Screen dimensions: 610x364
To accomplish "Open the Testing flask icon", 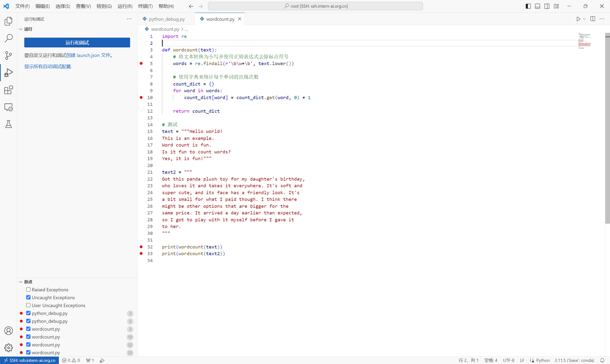I will coord(8,124).
